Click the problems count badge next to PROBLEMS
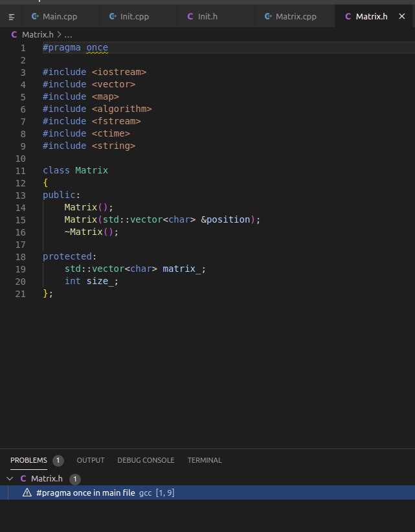415x532 pixels. pyautogui.click(x=58, y=460)
